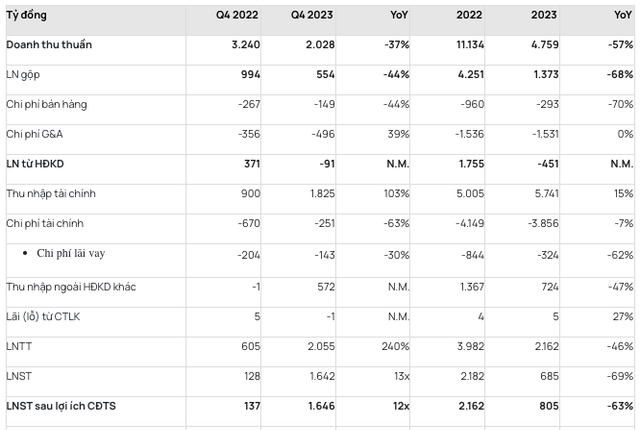Image resolution: width=640 pixels, height=430 pixels.
Task: Click the "Thu nhập ngoài HĐKD khác" row label
Action: coord(70,288)
